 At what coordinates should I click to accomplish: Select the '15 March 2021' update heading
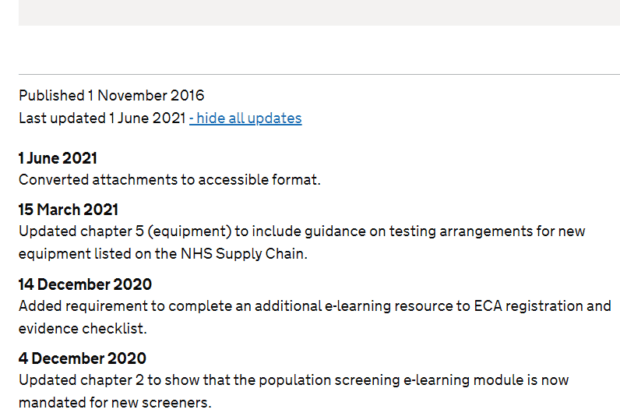point(68,210)
